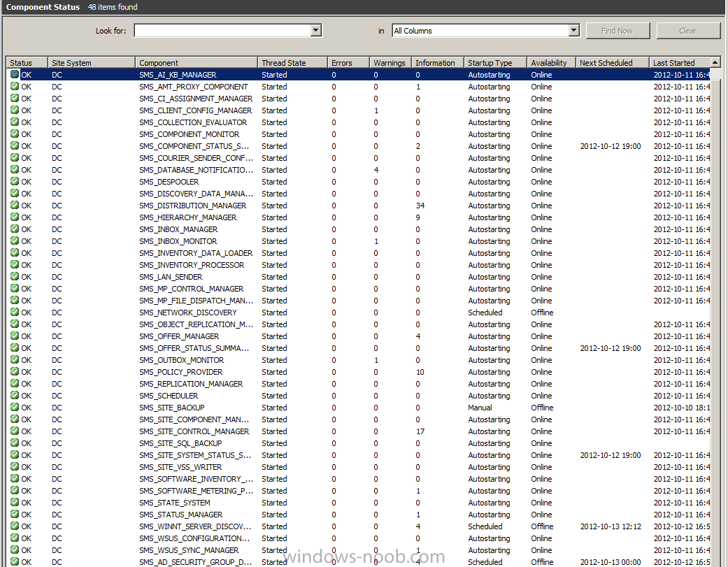Click the status icon for SMS_INBOX_MONITOR
This screenshot has width=728, height=567.
(x=15, y=241)
